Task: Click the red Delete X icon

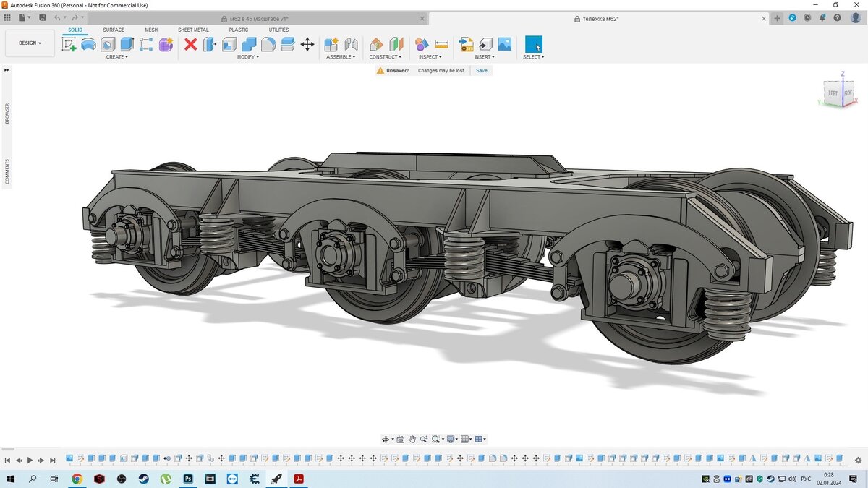Action: (190, 45)
